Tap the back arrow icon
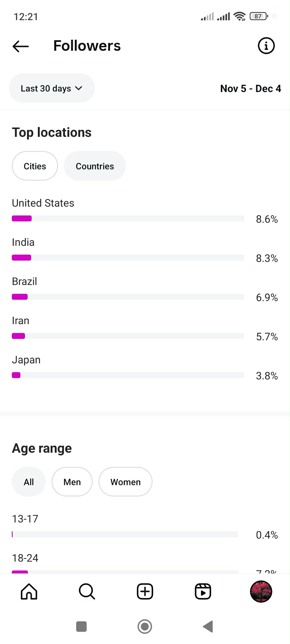The height and width of the screenshot is (644, 290). click(x=21, y=46)
